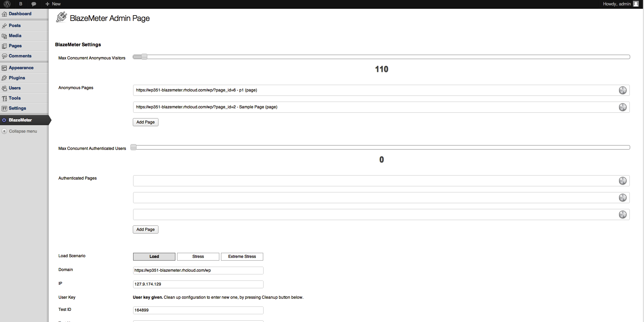The height and width of the screenshot is (322, 644).
Task: Open the WordPress logo menu
Action: (x=7, y=4)
